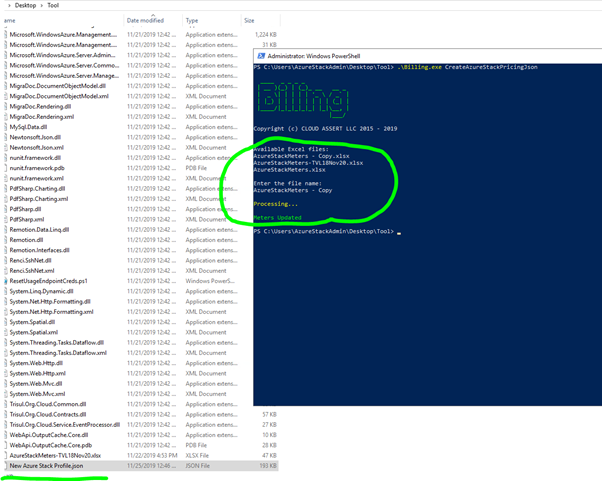Select PdfSharp.xml file
The width and height of the screenshot is (602, 481).
[x=27, y=219]
